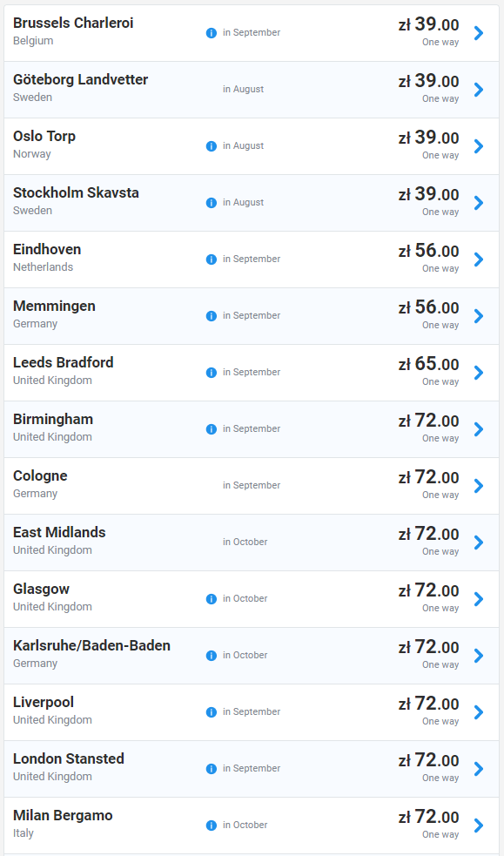
Task: Expand Göteborg Landvetter fare with chevron arrow
Action: click(x=479, y=90)
